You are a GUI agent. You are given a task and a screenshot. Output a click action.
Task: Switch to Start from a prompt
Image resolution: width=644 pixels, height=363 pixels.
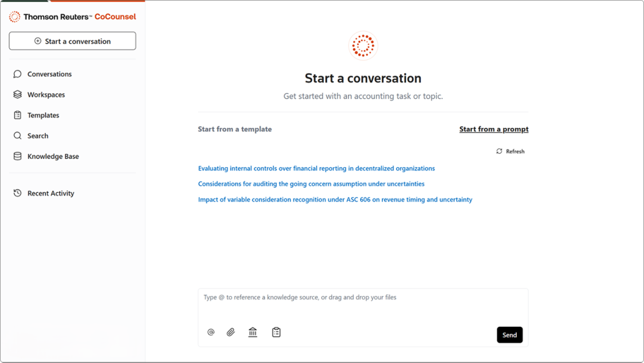(494, 129)
